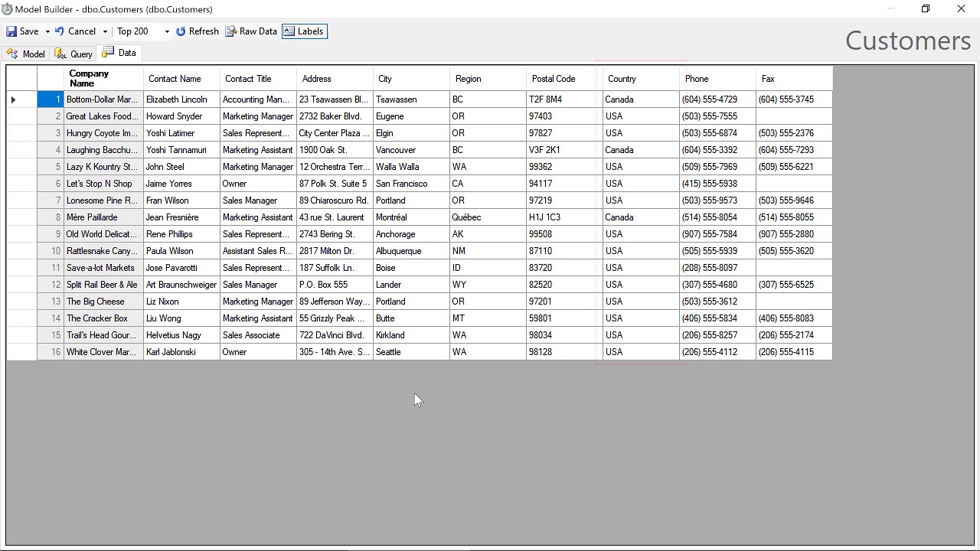Click the 'Sales Associate' title cell
The width and height of the screenshot is (980, 551).
coord(258,335)
